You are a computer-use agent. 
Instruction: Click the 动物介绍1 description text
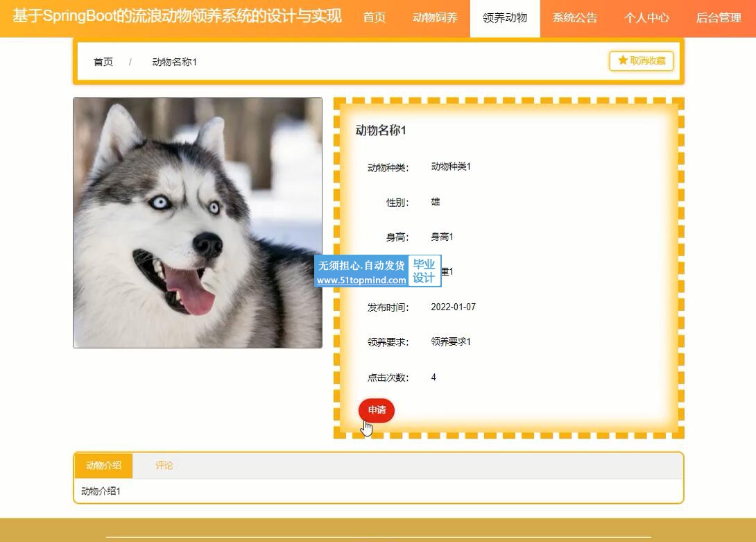(x=101, y=491)
